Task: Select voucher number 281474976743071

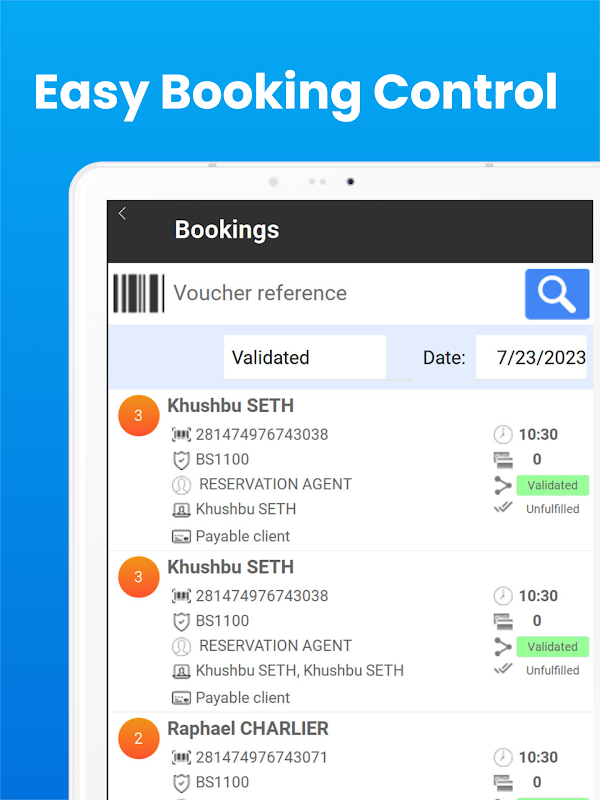Action: click(261, 757)
